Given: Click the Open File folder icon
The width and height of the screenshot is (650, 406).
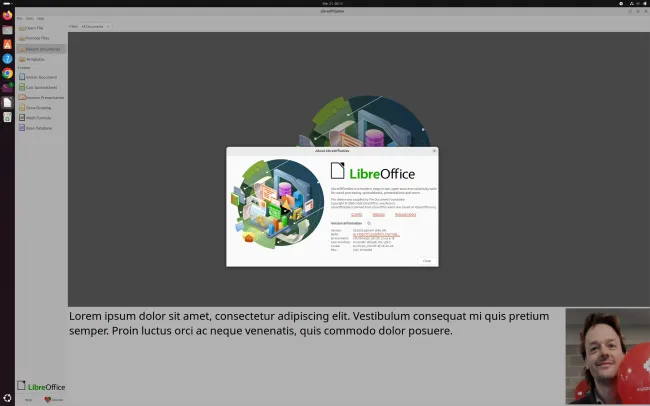Looking at the screenshot, I should click(22, 28).
